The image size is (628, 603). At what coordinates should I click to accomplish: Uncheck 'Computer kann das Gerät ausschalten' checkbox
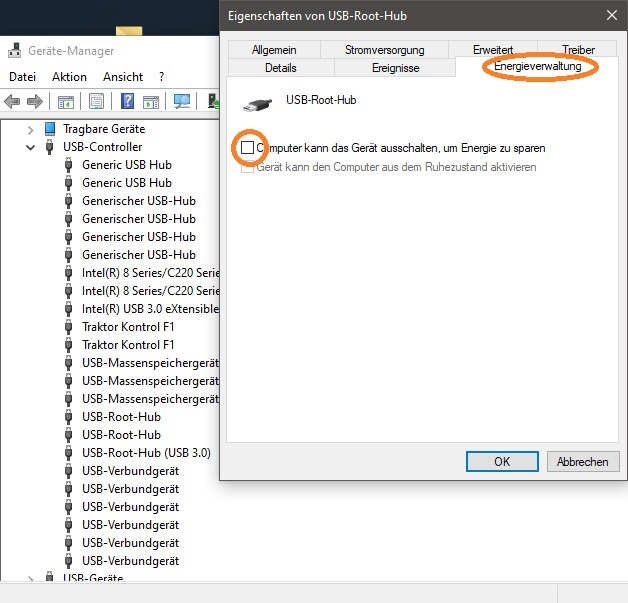248,148
